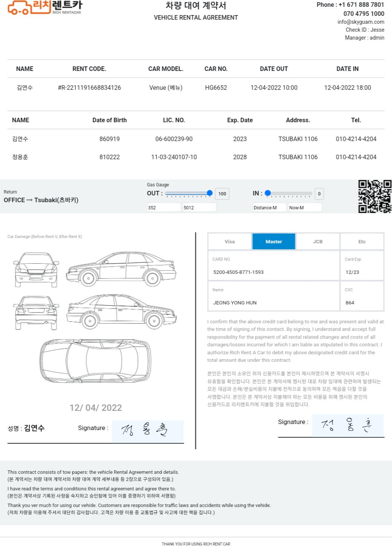This screenshot has height=547, width=392.
Task: Click the info@skyguam.com email address
Action: click(361, 22)
